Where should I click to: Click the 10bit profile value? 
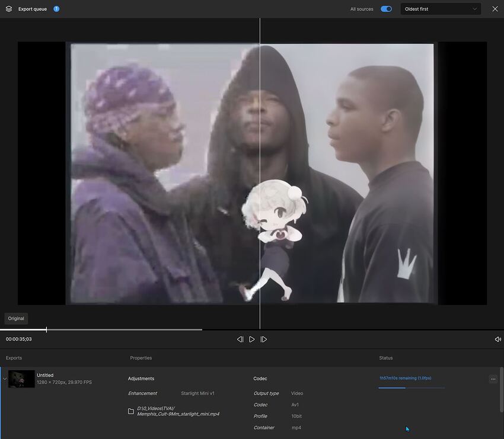click(x=296, y=416)
